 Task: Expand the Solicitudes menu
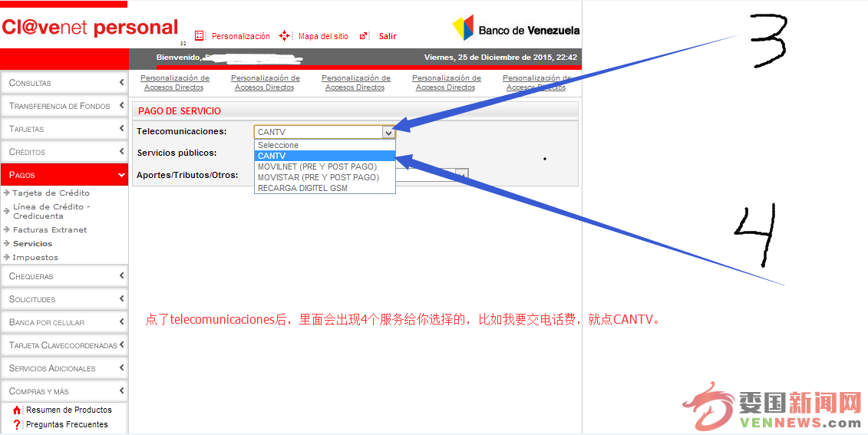pos(64,299)
